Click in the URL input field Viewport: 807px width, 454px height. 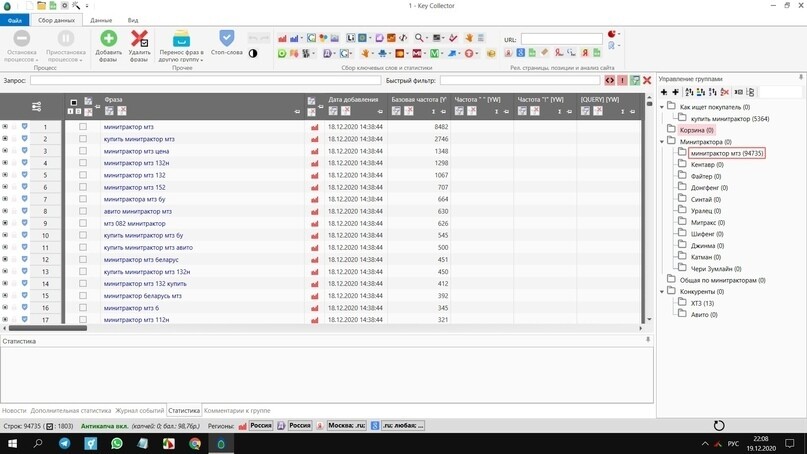pos(562,39)
